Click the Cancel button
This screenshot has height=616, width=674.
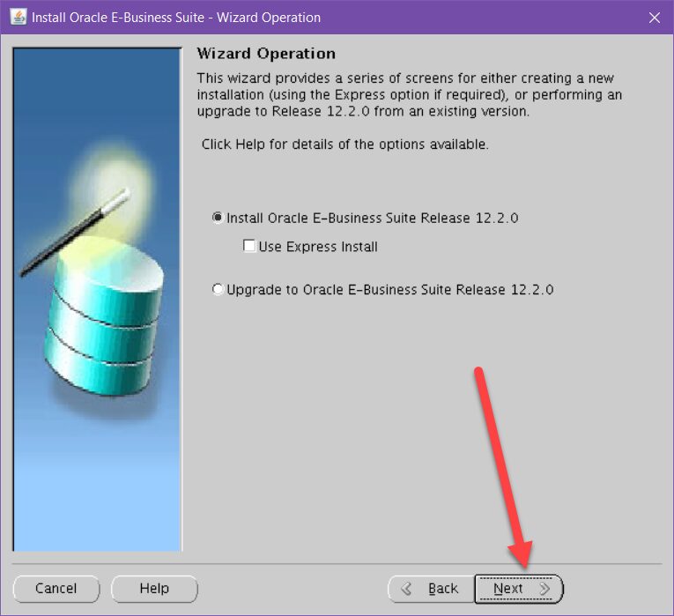(x=56, y=589)
